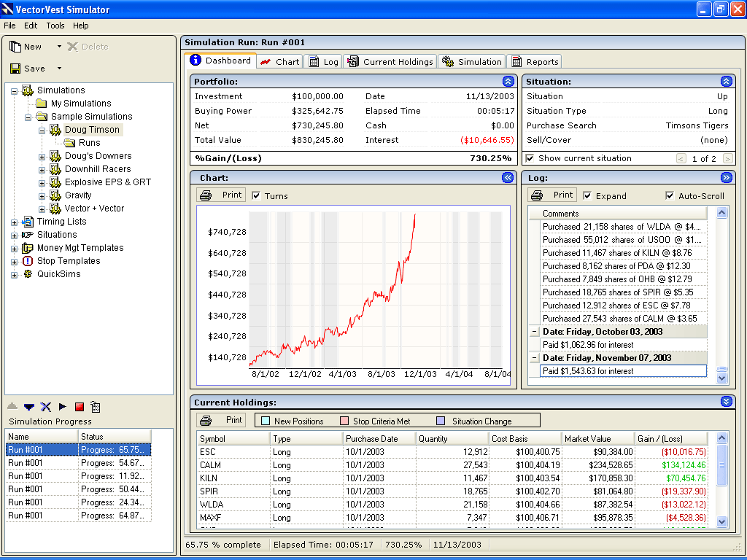The width and height of the screenshot is (747, 560).
Task: Click the Log scrollbar up arrow
Action: tap(722, 213)
